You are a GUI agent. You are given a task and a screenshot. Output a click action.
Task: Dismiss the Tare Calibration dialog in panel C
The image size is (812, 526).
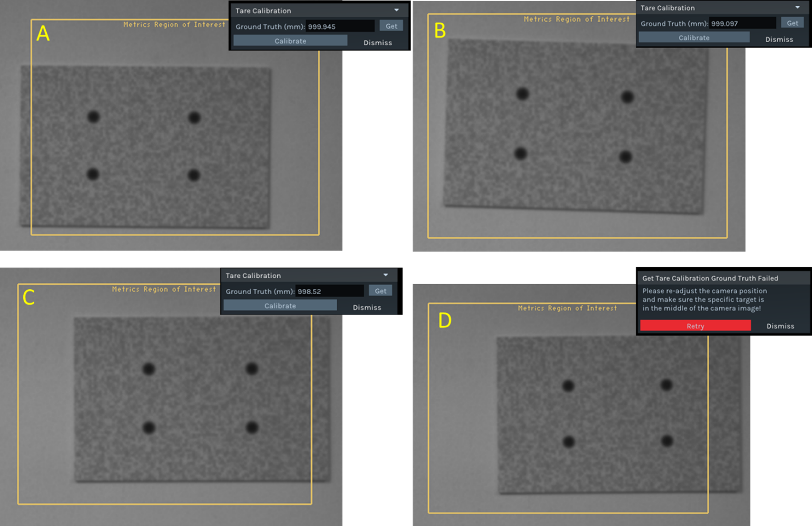pyautogui.click(x=367, y=307)
